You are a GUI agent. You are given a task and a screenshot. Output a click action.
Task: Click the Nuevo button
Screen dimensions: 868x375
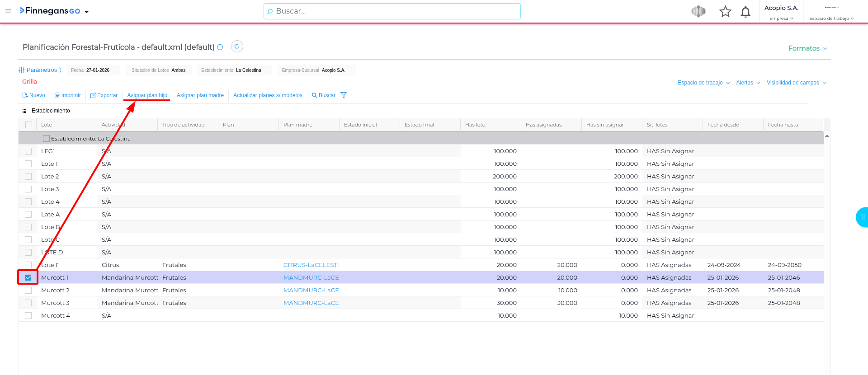pos(34,95)
